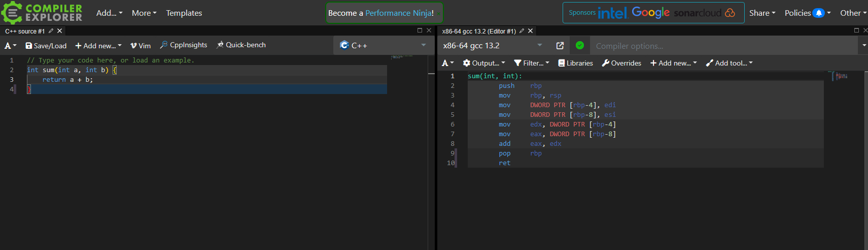Open the Templates menu item
Image resolution: width=868 pixels, height=250 pixels.
pyautogui.click(x=184, y=13)
